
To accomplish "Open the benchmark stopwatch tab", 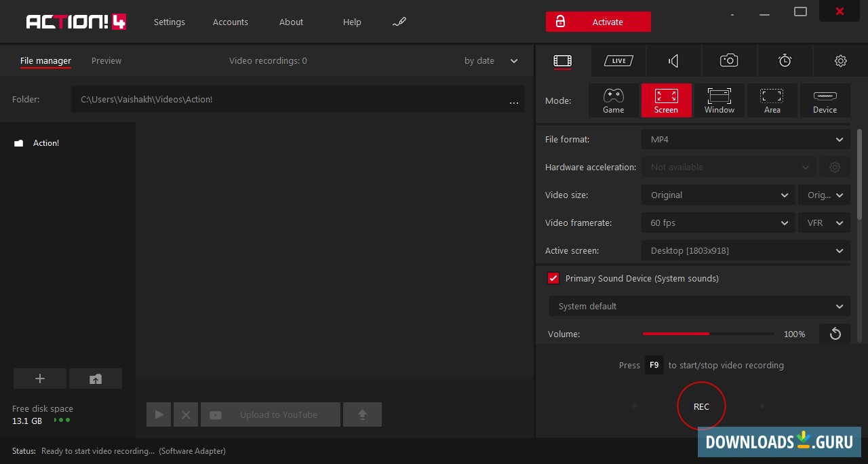I will click(785, 61).
